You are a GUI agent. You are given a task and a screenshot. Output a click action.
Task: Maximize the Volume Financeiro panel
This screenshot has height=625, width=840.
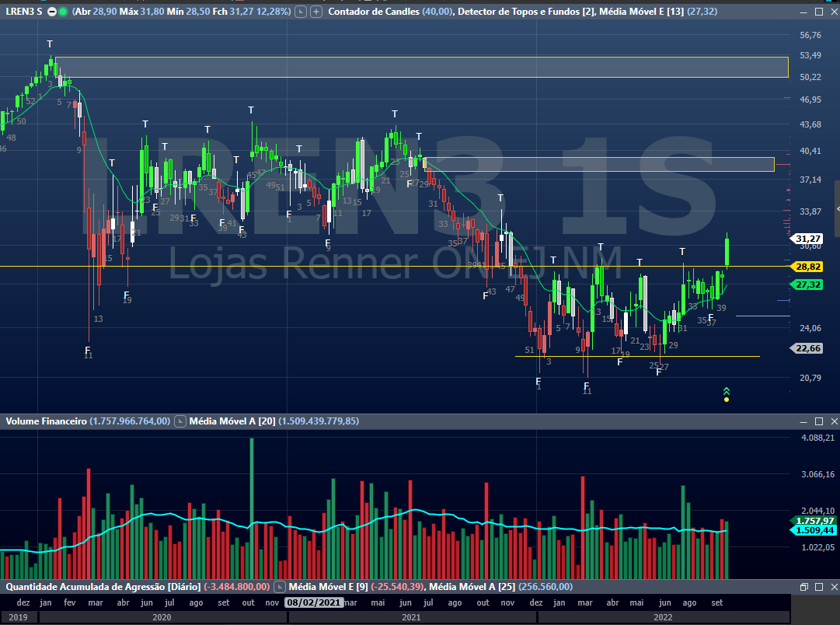tap(819, 421)
